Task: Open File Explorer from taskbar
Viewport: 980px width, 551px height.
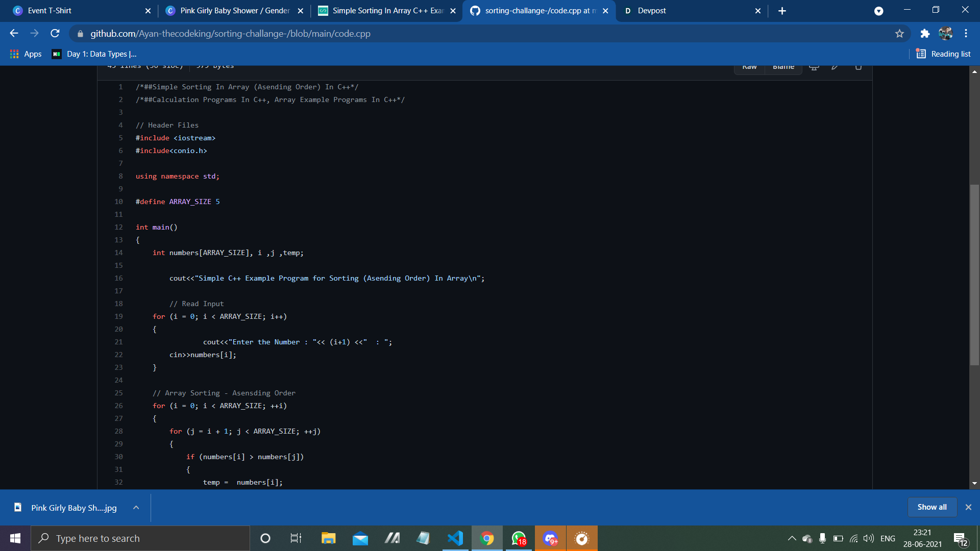Action: click(328, 538)
